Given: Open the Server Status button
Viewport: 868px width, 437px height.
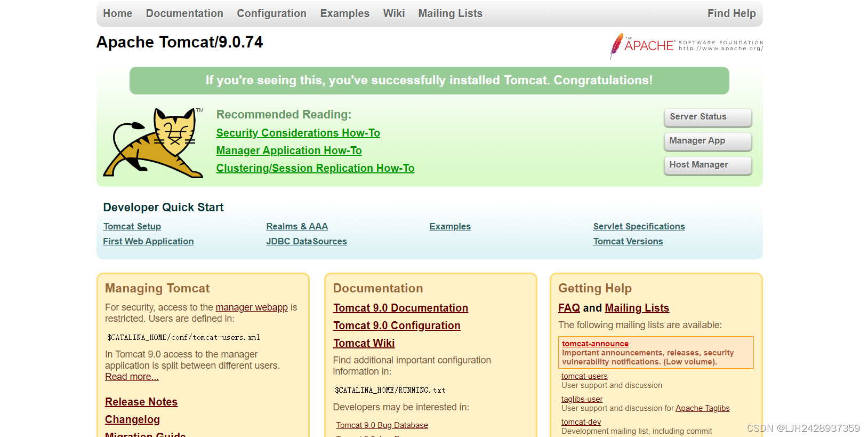Looking at the screenshot, I should pos(708,117).
